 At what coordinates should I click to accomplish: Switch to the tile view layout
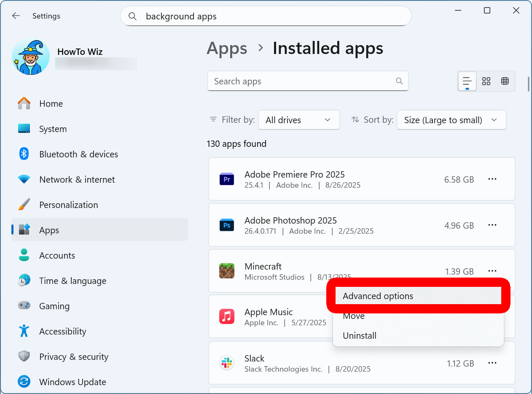[486, 81]
